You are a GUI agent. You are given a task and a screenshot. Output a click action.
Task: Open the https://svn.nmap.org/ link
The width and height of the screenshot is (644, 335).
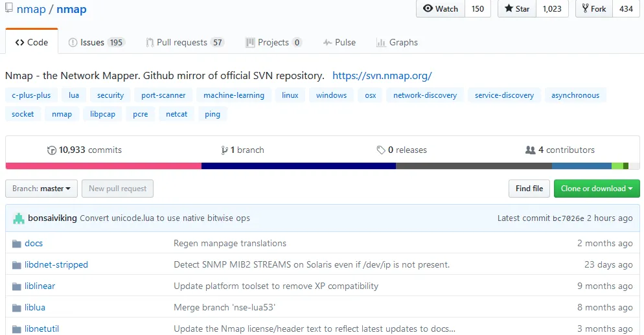point(382,76)
